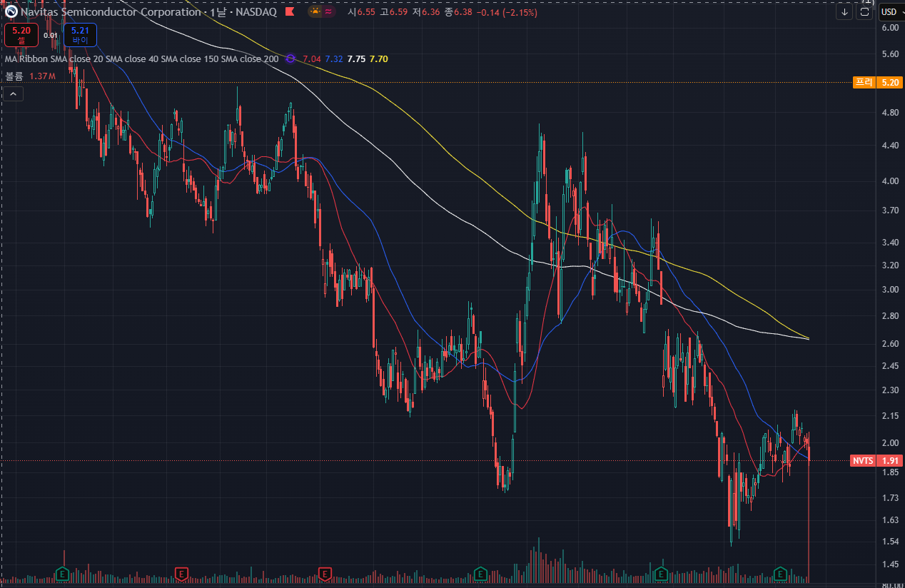Click the blue 5.21 buy button

coord(80,35)
